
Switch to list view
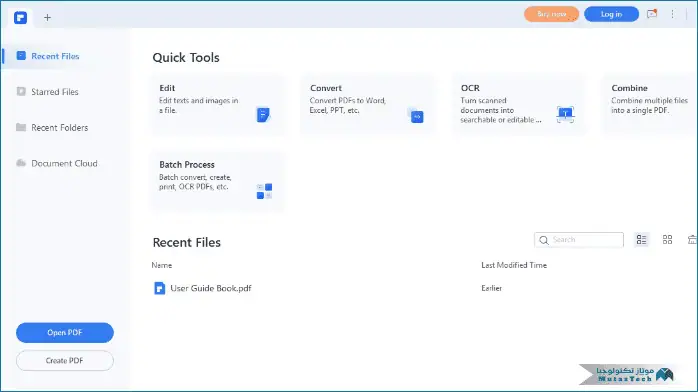(641, 240)
